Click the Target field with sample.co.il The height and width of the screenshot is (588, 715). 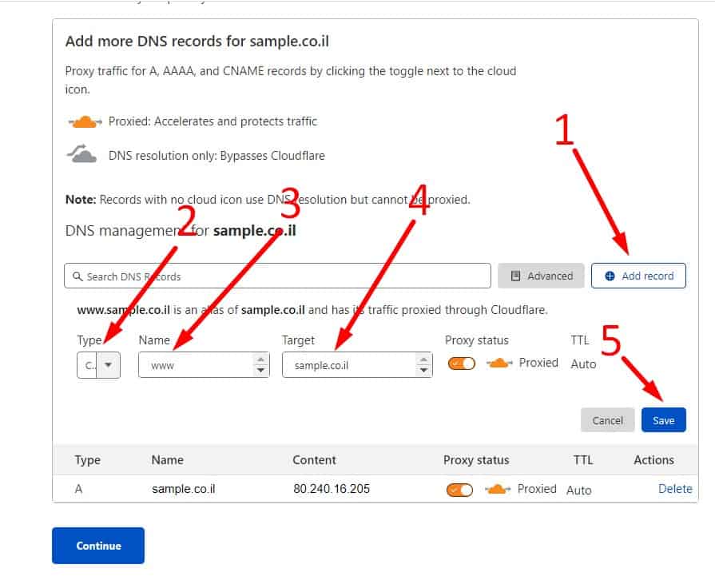(x=357, y=365)
